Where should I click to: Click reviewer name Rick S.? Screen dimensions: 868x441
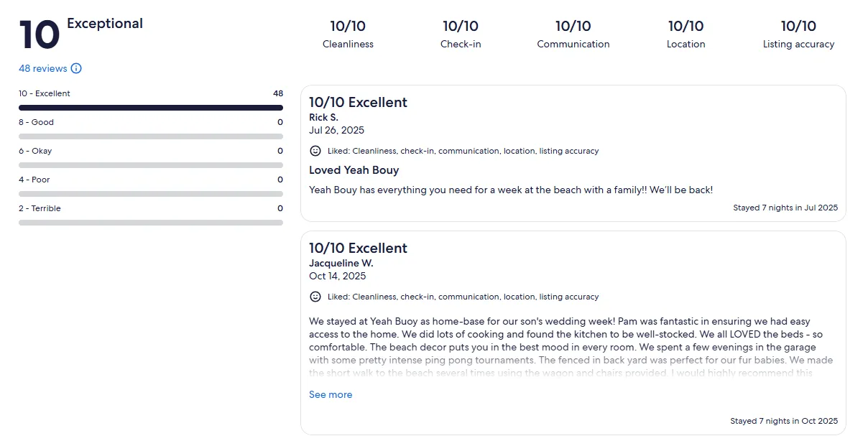(323, 117)
